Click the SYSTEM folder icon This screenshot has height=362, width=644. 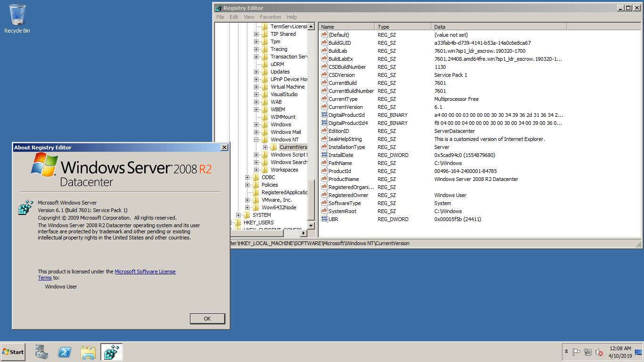[247, 215]
